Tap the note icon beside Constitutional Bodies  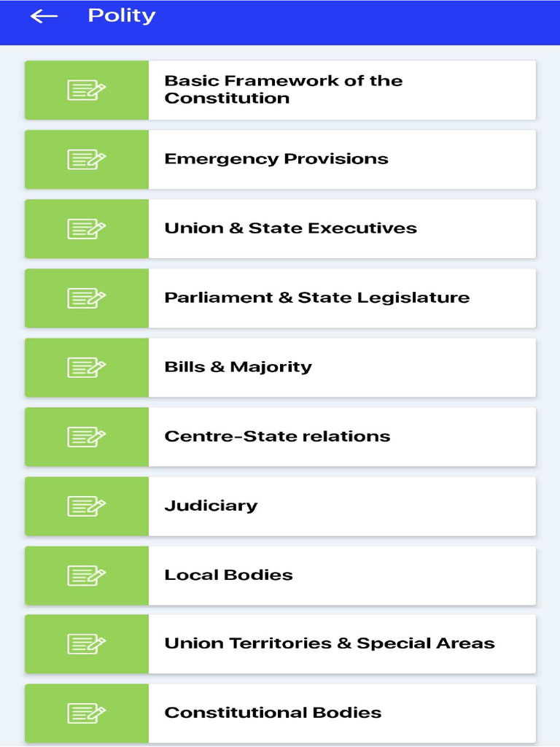click(x=86, y=713)
